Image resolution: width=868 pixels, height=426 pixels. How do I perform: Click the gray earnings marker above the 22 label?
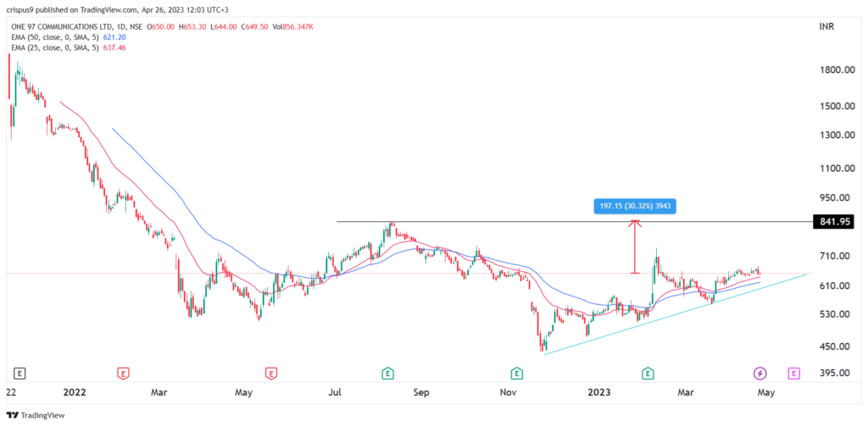[20, 373]
